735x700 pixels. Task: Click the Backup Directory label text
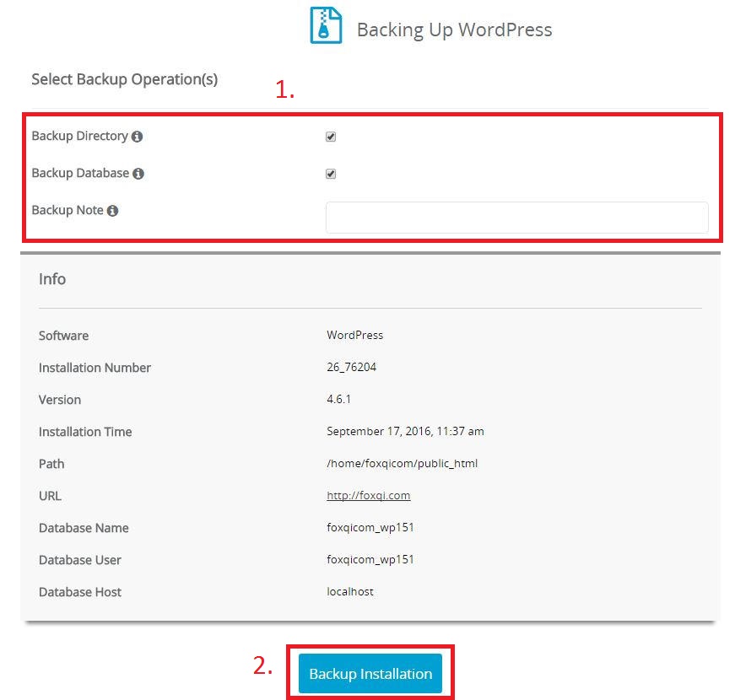79,136
